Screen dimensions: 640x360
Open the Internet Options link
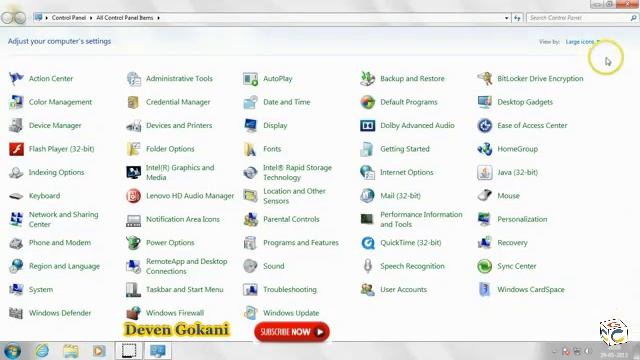pyautogui.click(x=407, y=172)
